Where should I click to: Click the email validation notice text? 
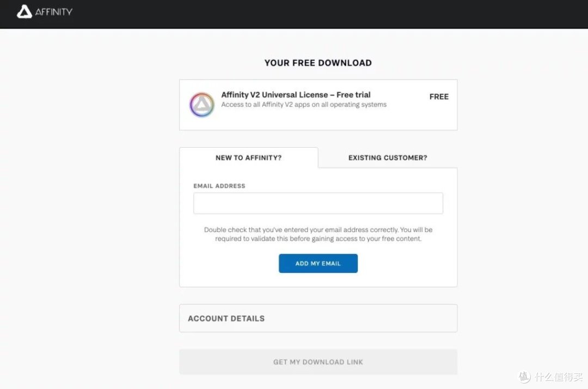tap(318, 234)
